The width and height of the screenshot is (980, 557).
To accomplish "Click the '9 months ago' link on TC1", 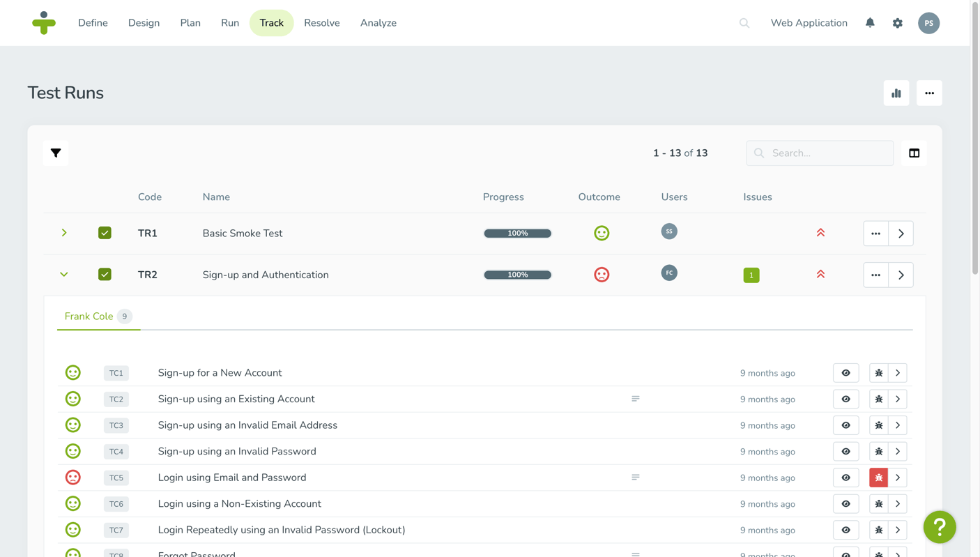I will [767, 372].
